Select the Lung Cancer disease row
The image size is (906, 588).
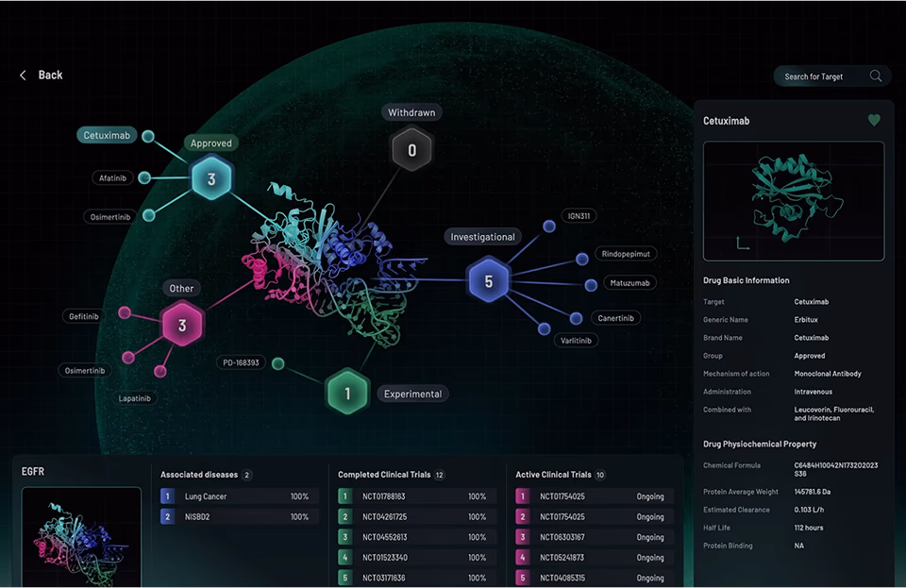(239, 496)
